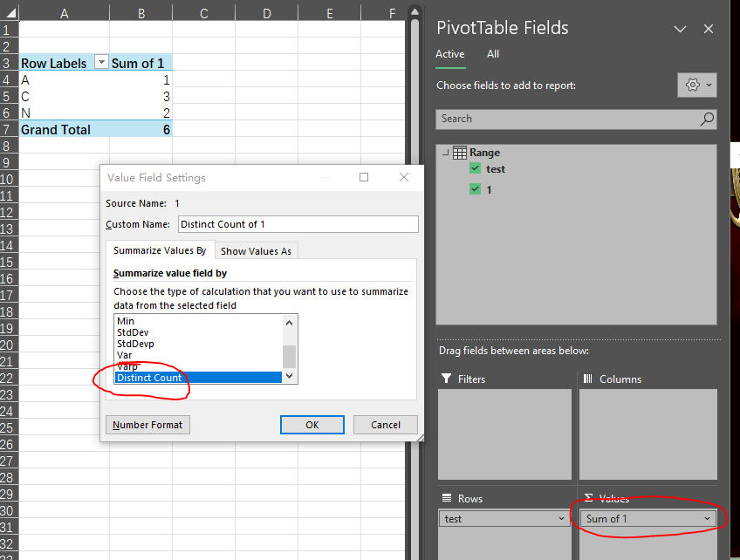The height and width of the screenshot is (560, 740).
Task: Click the Columns area icon
Action: pos(589,379)
